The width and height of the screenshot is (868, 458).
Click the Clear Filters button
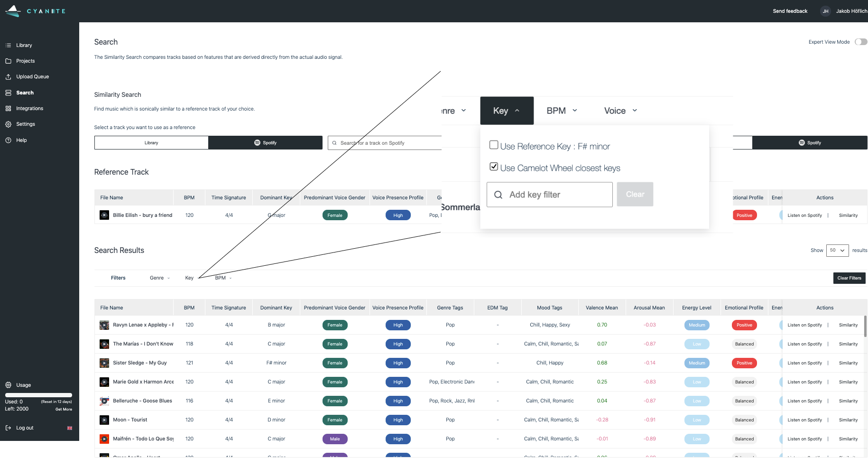[849, 278]
